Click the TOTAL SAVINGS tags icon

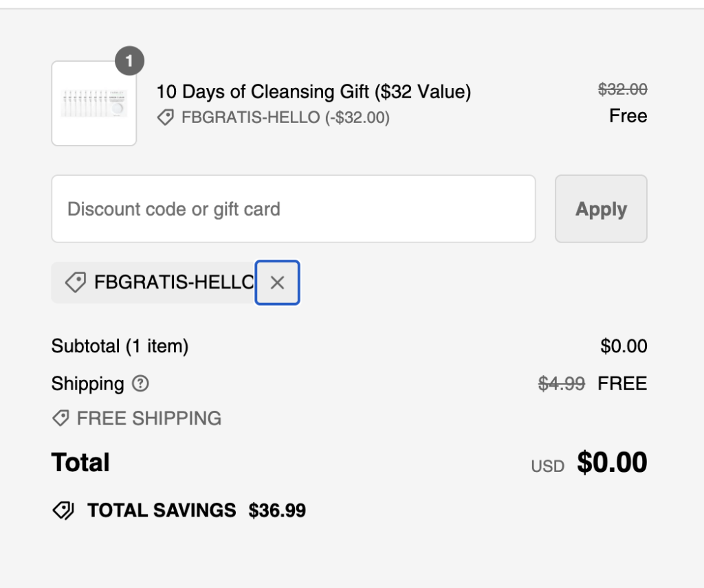(x=63, y=510)
